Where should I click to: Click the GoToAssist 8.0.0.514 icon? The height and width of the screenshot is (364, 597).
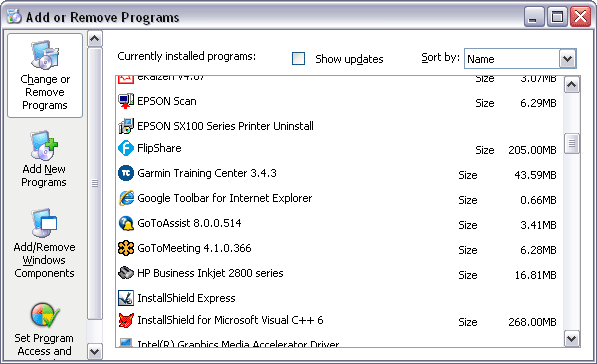tap(126, 223)
